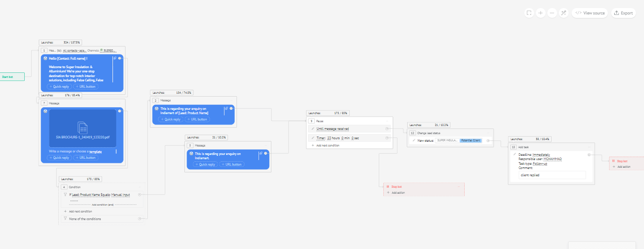The width and height of the screenshot is (644, 249).
Task: Click connector dot of Add task block
Action: point(589,155)
